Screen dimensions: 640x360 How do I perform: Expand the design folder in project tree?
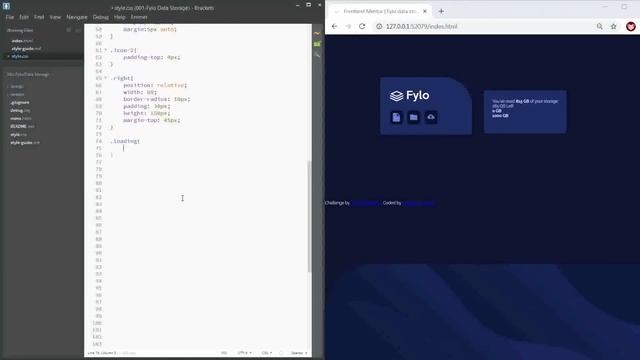pos(17,87)
